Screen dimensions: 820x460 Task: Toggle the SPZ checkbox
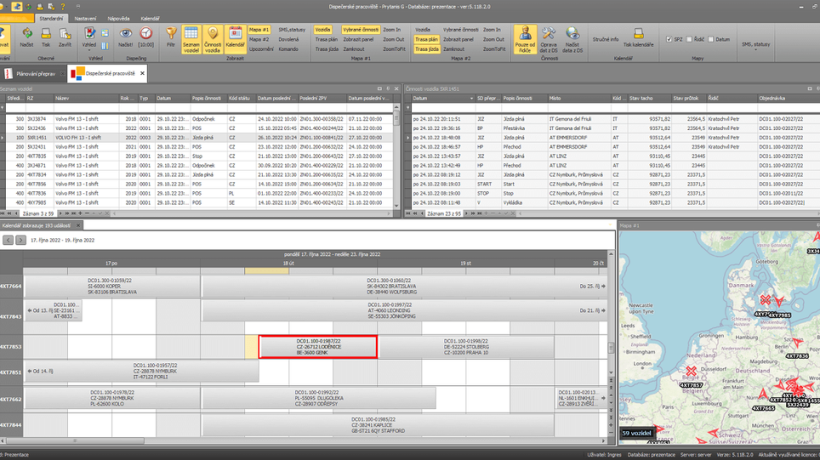click(670, 39)
